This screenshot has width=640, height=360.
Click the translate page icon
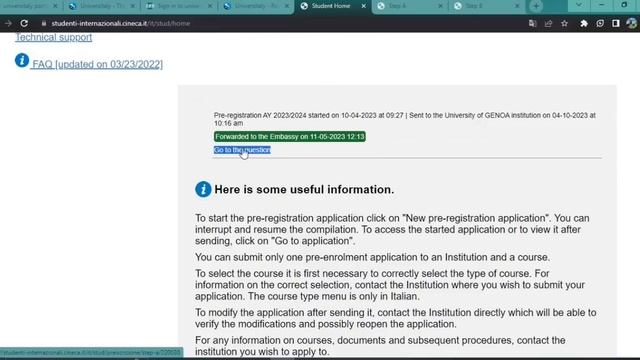coord(532,24)
